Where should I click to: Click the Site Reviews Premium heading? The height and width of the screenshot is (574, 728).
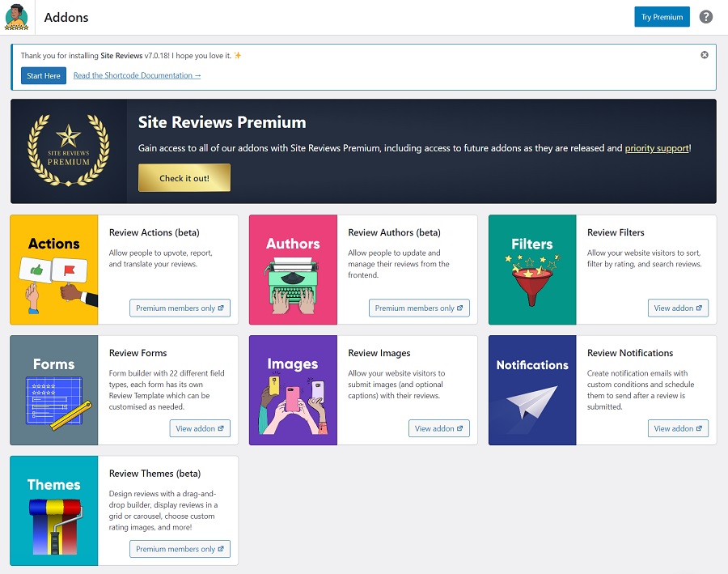click(222, 122)
